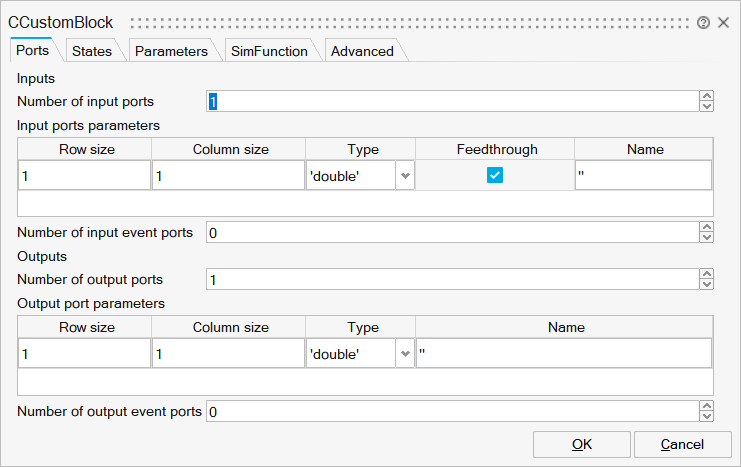
Task: Decrease number of input ports
Action: 707,106
